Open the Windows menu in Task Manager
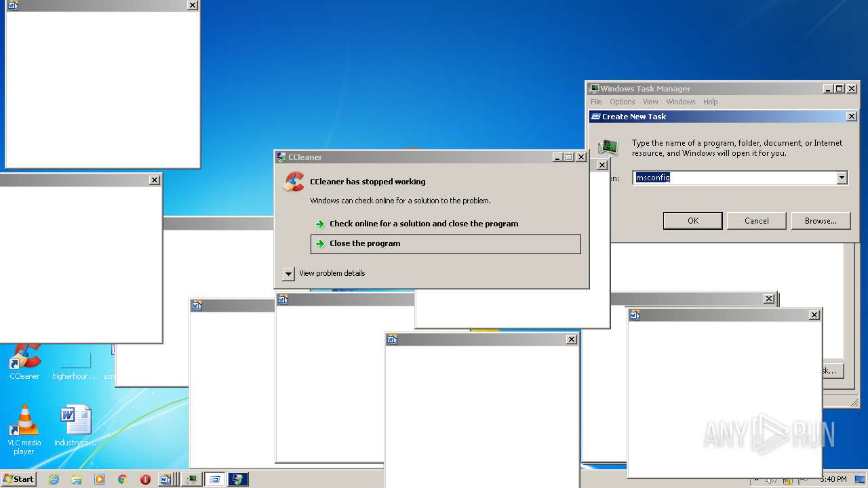This screenshot has height=488, width=868. click(x=680, y=102)
